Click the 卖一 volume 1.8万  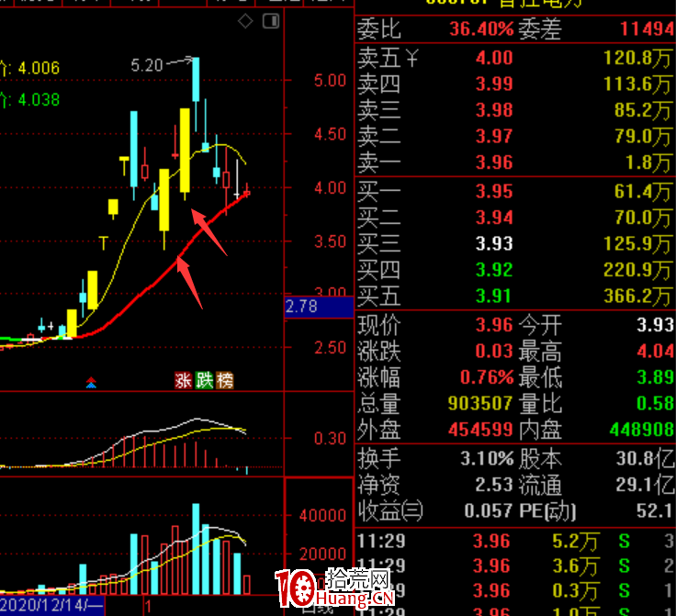coord(649,162)
